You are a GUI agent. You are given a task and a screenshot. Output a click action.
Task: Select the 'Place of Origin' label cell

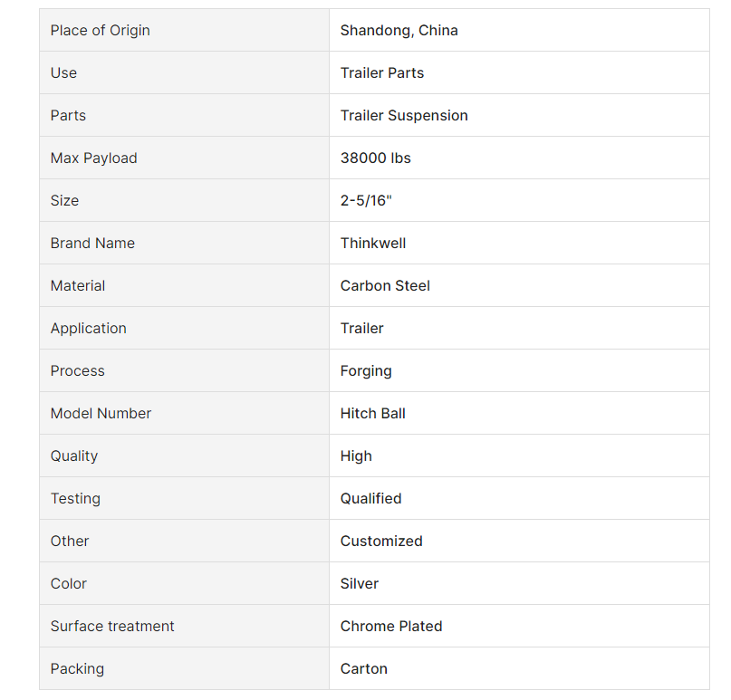[x=184, y=30]
